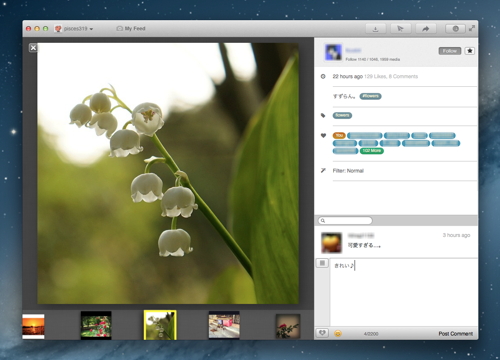The width and height of the screenshot is (500, 360).
Task: Open the #flowers hashtag in the caption
Action: point(371,96)
